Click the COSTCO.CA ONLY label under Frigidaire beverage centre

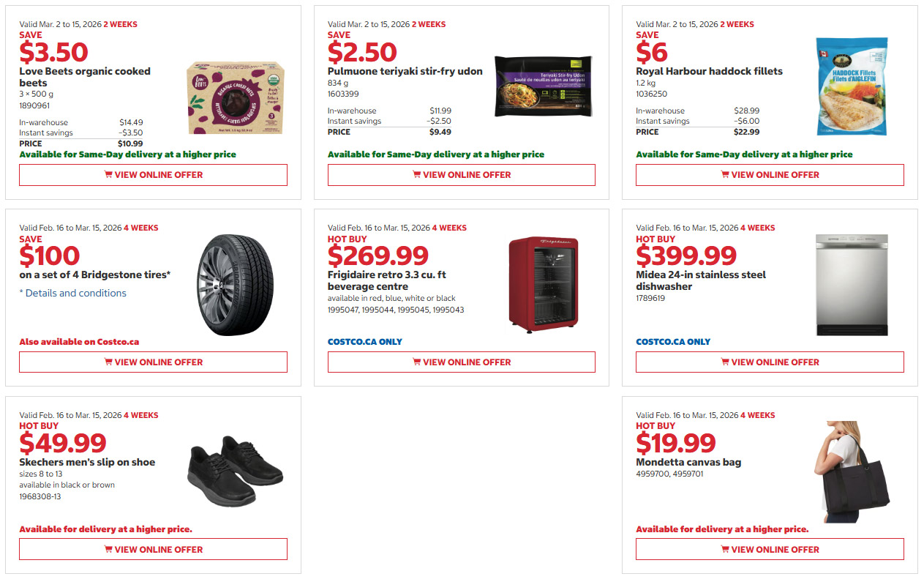pyautogui.click(x=364, y=341)
